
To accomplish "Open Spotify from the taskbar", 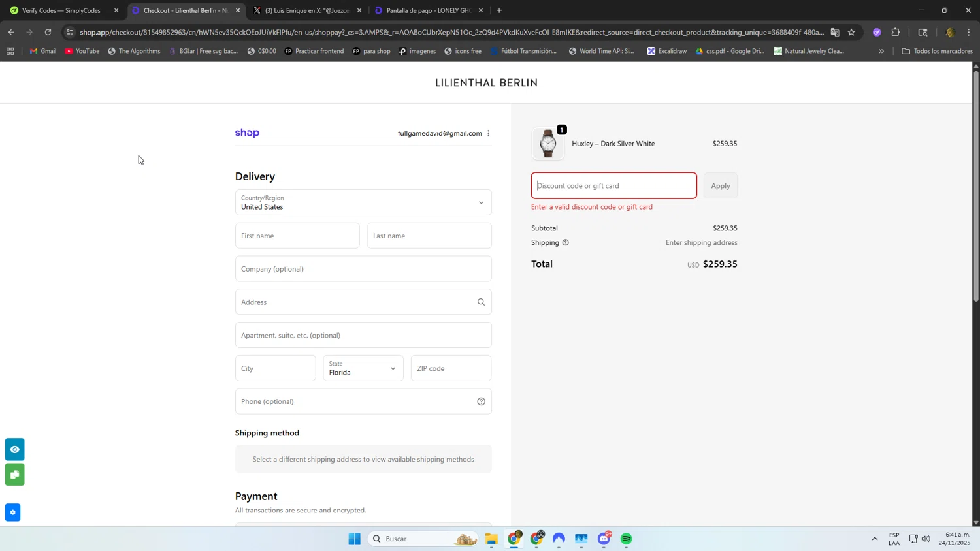I will point(626,539).
